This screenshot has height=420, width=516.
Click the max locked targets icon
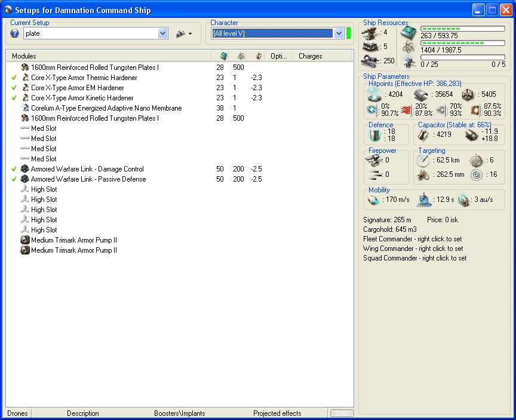click(476, 160)
